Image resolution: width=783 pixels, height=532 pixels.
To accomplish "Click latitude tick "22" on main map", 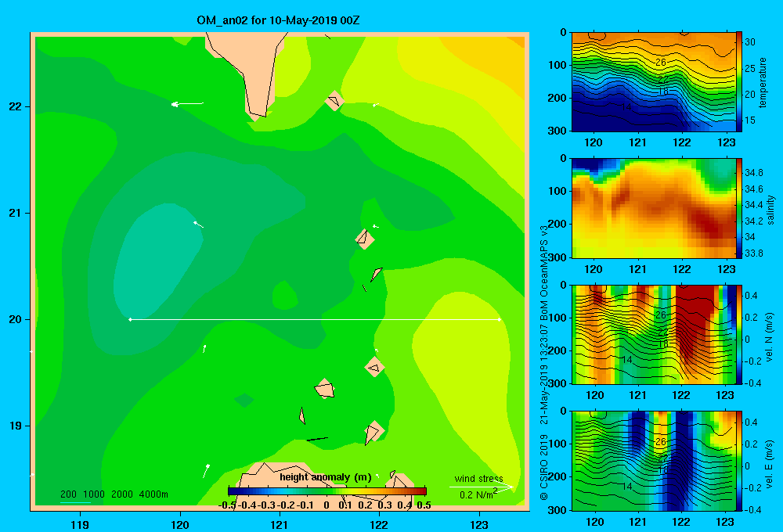I will click(16, 106).
